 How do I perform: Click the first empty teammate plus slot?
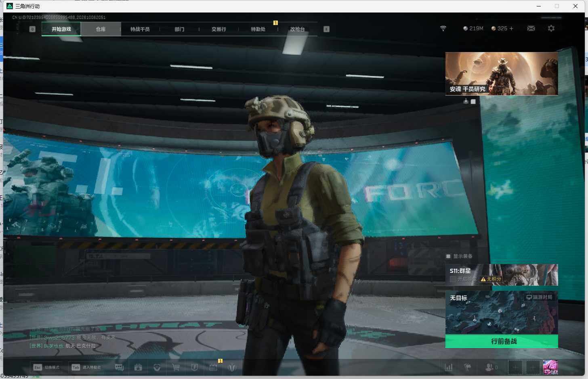[515, 367]
